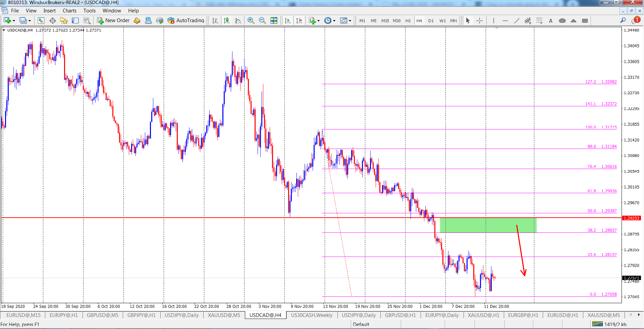Select the ellipse shape tool

[562, 20]
